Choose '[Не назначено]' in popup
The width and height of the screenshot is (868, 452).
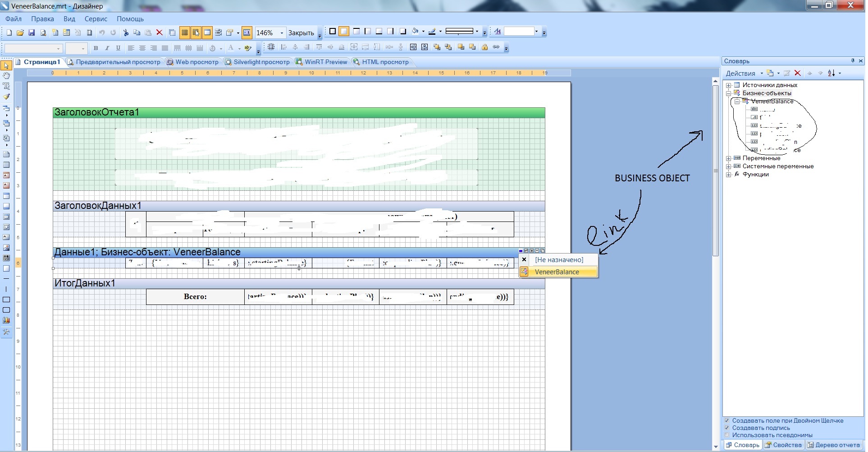[x=558, y=260]
